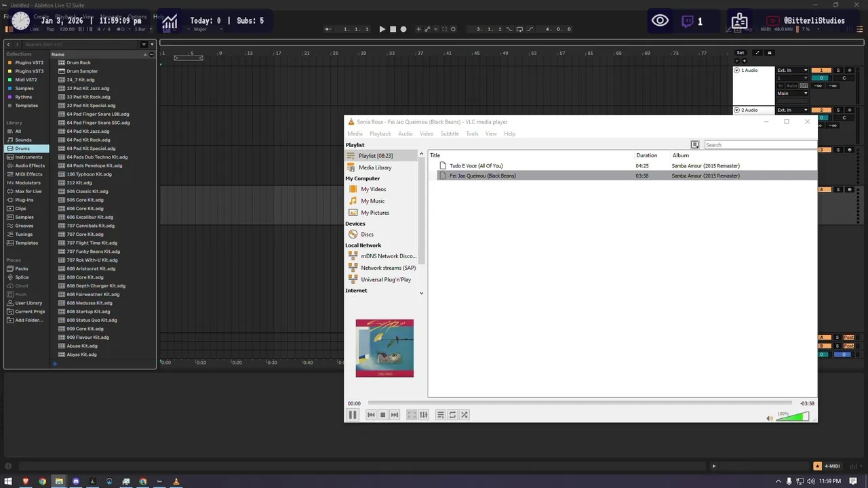Viewport: 868px width, 488px height.
Task: Skip to next track in VLC
Action: 395,415
